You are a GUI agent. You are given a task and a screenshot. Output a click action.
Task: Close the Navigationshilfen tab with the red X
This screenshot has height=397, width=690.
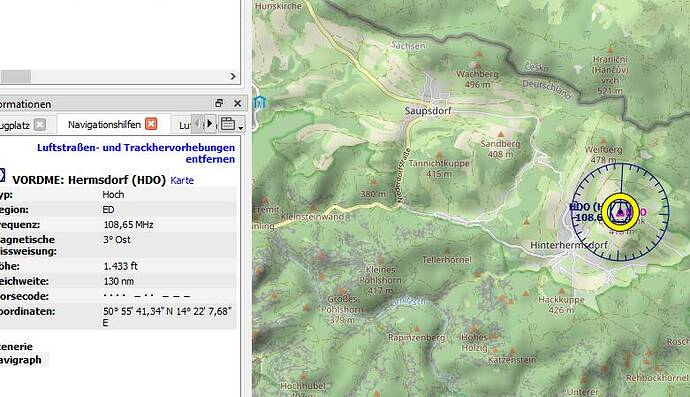(151, 124)
